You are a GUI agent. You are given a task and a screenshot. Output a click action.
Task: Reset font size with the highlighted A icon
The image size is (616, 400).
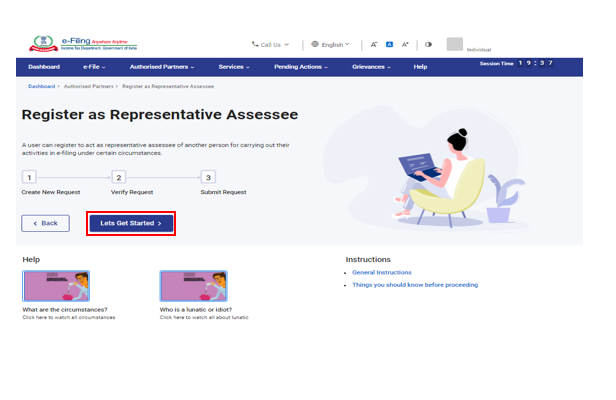[x=389, y=45]
